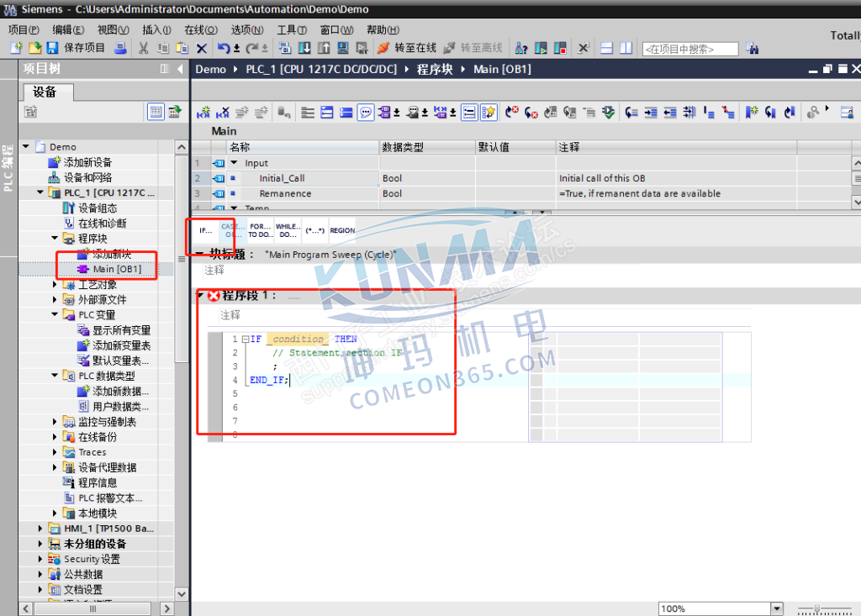Toggle network comments display button
The width and height of the screenshot is (861, 616).
tap(469, 112)
